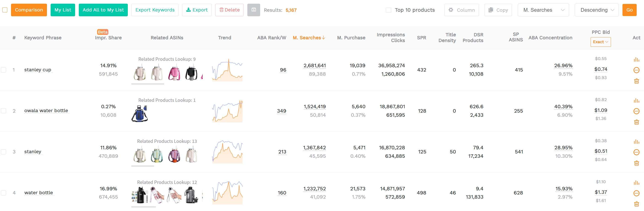The image size is (644, 211).
Task: Switch to the Comparison view
Action: pyautogui.click(x=29, y=10)
